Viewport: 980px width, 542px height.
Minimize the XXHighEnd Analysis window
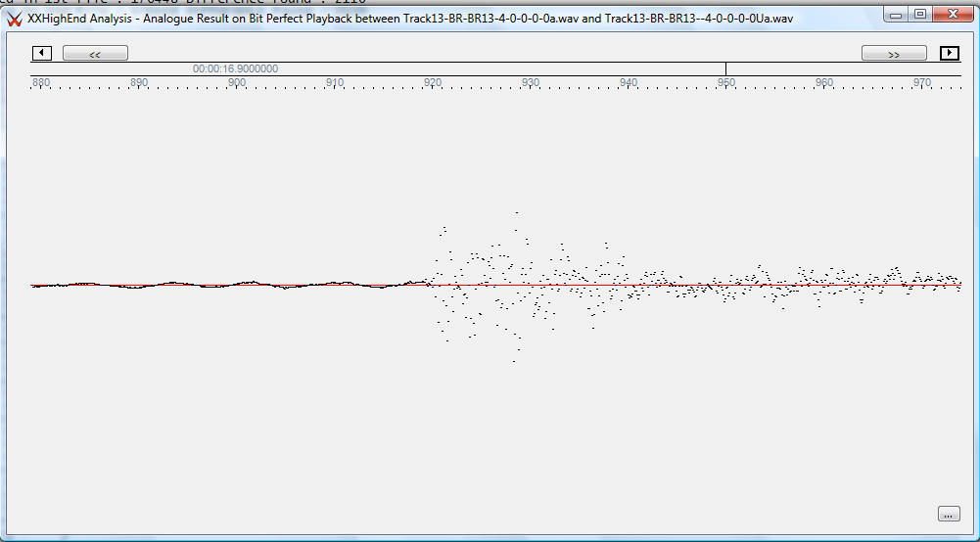coord(896,14)
